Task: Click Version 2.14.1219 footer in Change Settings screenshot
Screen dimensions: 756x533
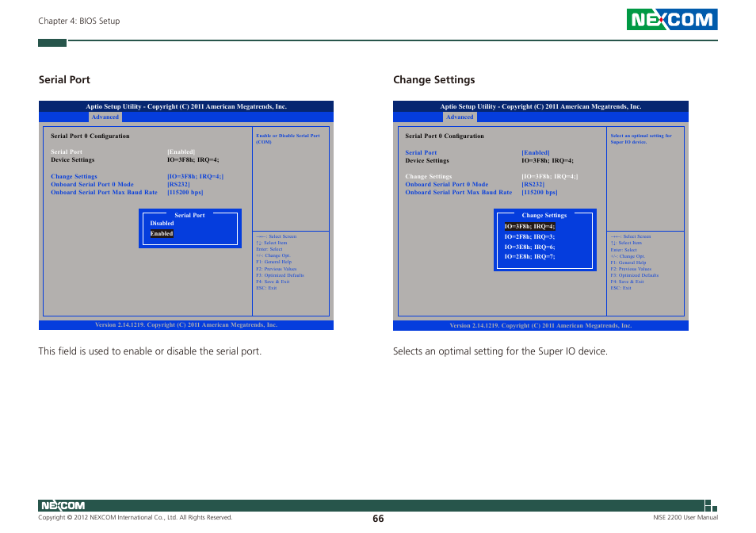Action: click(x=540, y=325)
